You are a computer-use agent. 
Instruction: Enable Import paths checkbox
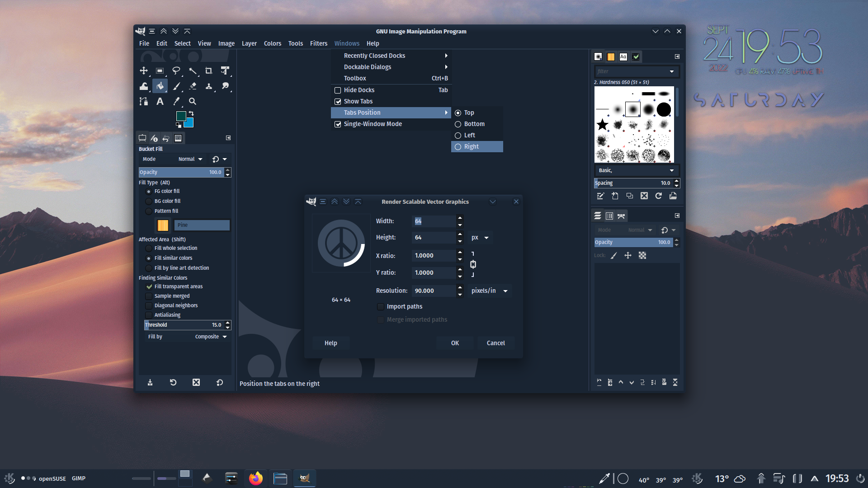pos(381,307)
